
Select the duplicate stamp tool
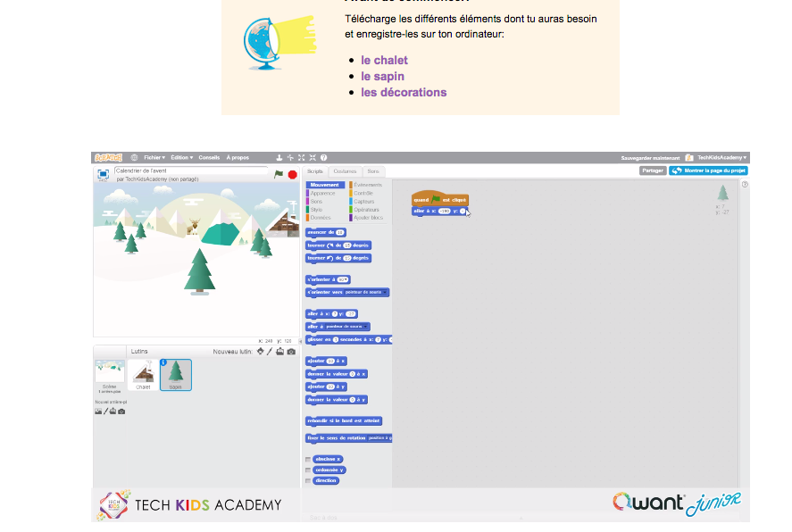pos(279,157)
